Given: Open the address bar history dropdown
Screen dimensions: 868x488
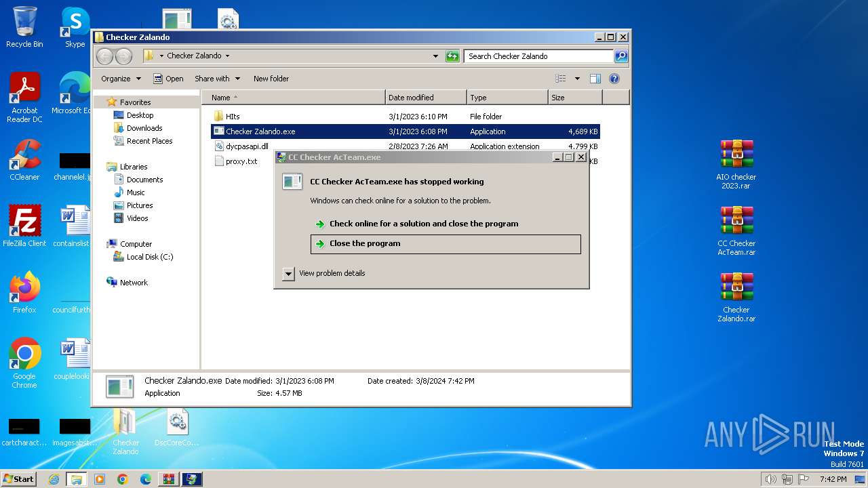Looking at the screenshot, I should point(435,56).
